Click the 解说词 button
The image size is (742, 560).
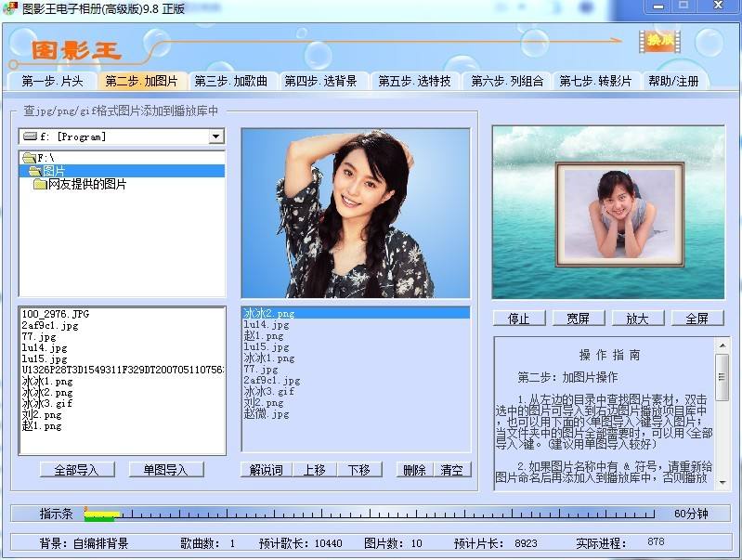[x=266, y=470]
